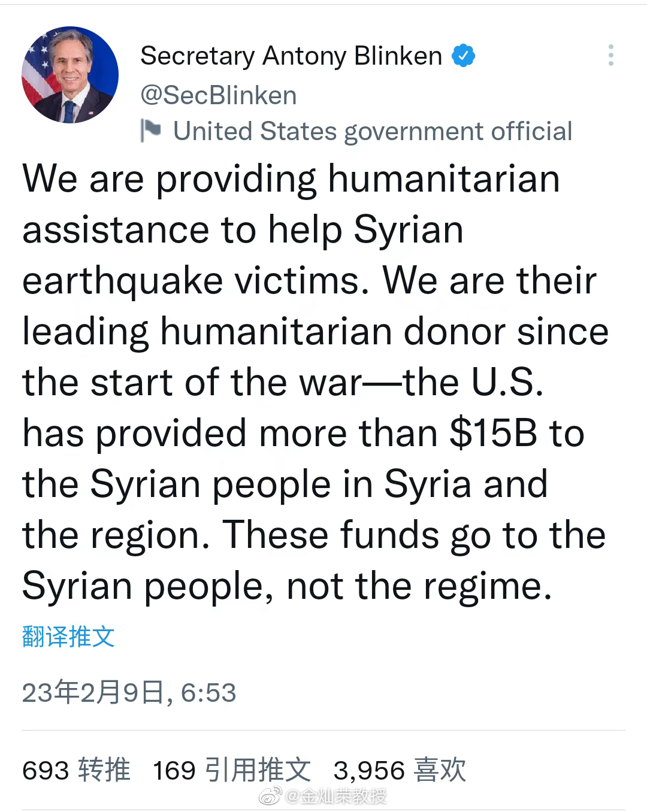View the 693 转推 retweets list

pos(76,769)
